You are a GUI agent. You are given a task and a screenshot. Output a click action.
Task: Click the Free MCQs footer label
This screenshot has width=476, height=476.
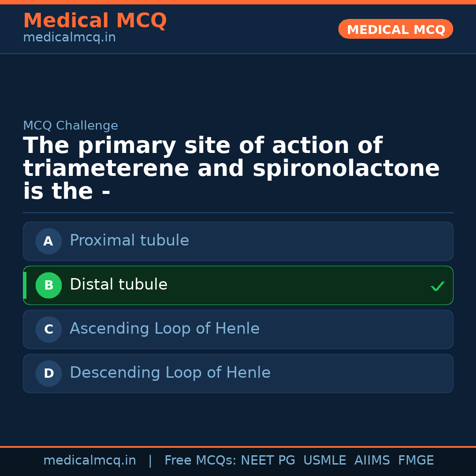click(x=200, y=461)
